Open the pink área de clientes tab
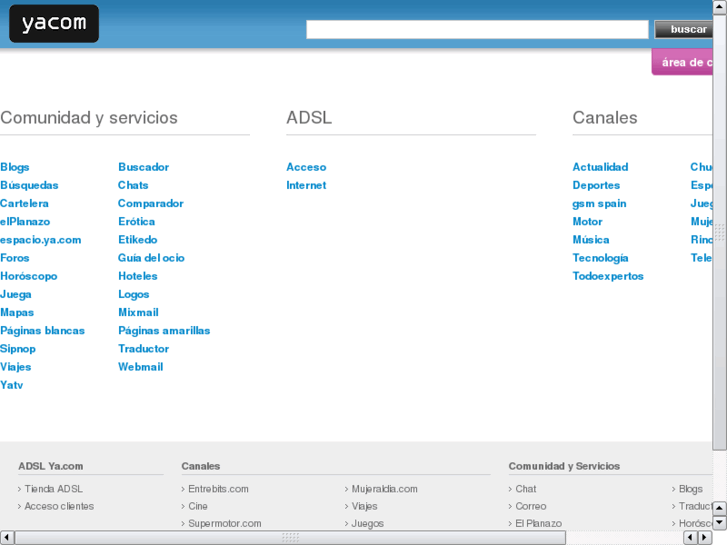The width and height of the screenshot is (727, 545). tap(682, 62)
